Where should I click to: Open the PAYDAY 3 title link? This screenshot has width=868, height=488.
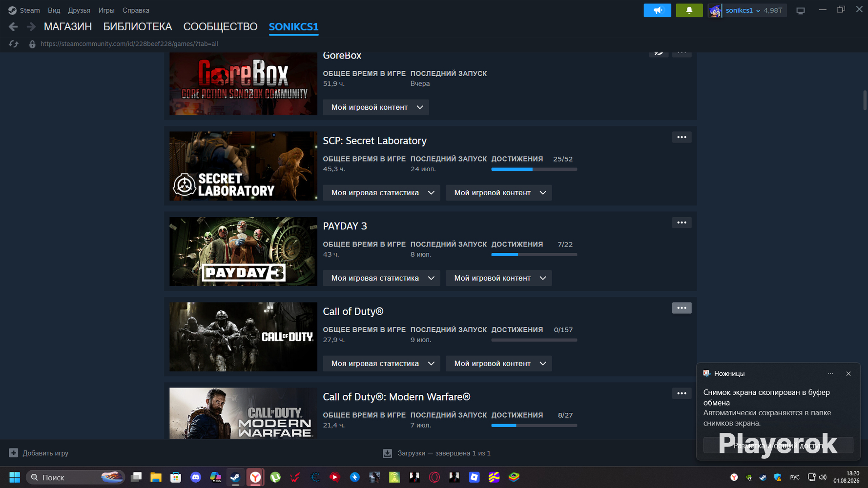[345, 226]
